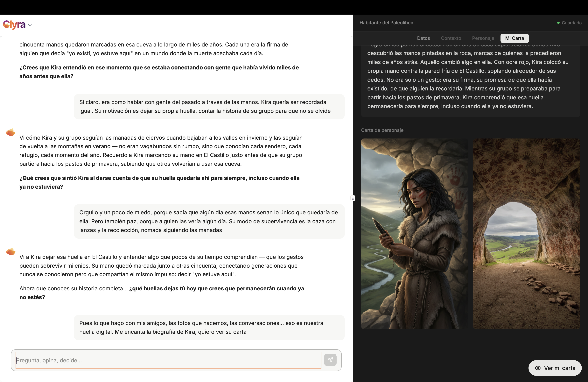Image resolution: width=588 pixels, height=382 pixels.
Task: Select the Mi Carta tab
Action: click(x=514, y=38)
